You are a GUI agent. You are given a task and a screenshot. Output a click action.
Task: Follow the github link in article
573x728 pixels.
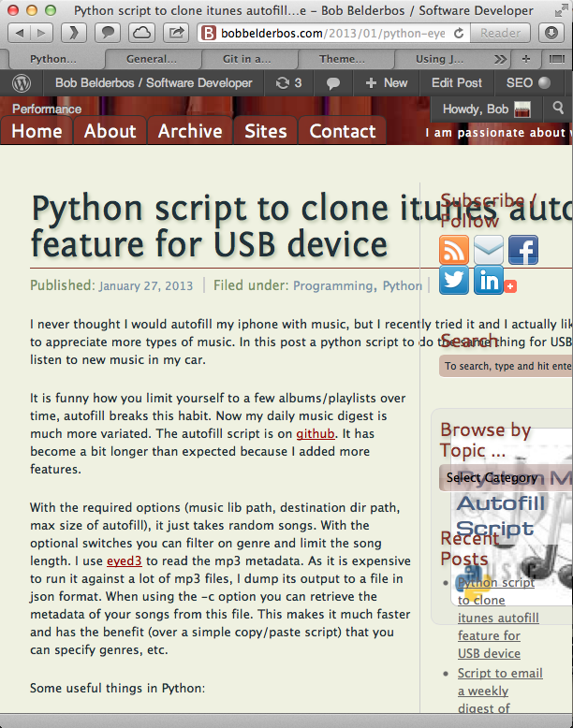[316, 433]
